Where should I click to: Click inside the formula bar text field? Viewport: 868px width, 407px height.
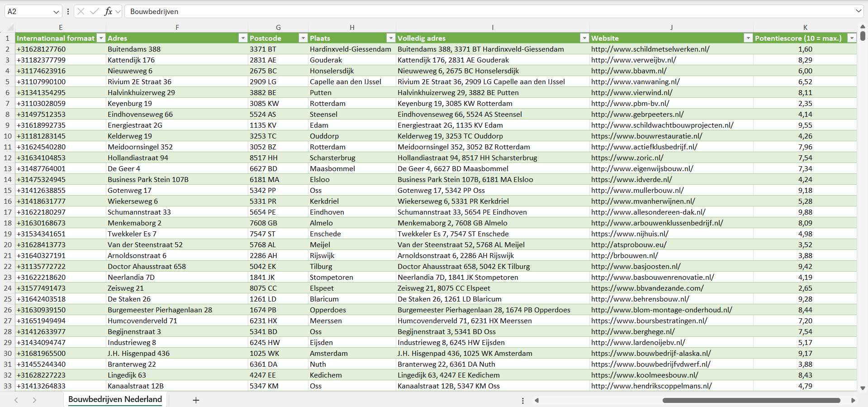(x=452, y=11)
